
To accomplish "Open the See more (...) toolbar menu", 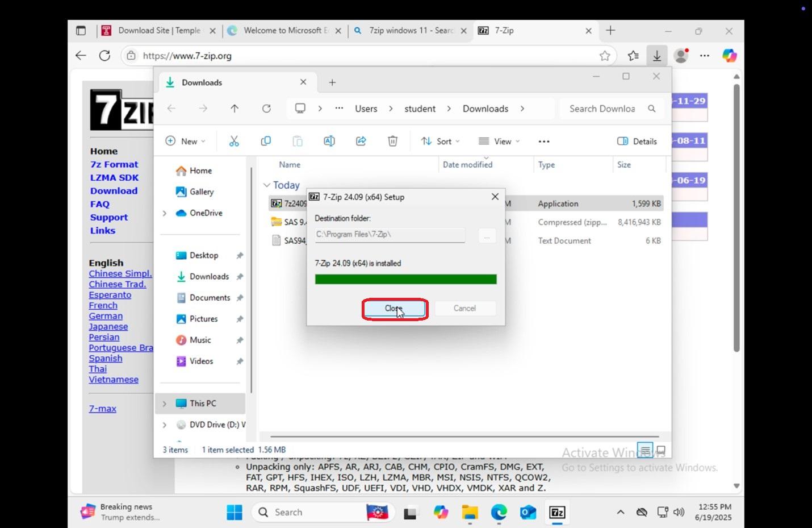I will pyautogui.click(x=544, y=142).
